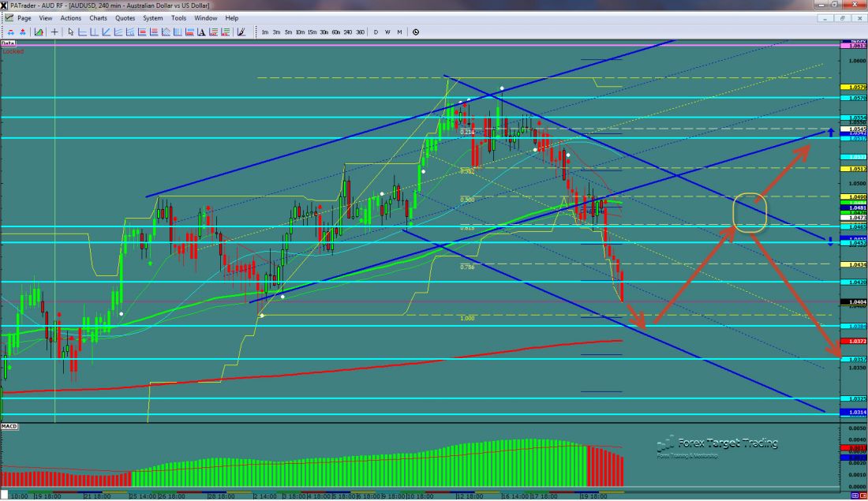
Task: Select the pencil freehand drawing tool
Action: coord(241,32)
